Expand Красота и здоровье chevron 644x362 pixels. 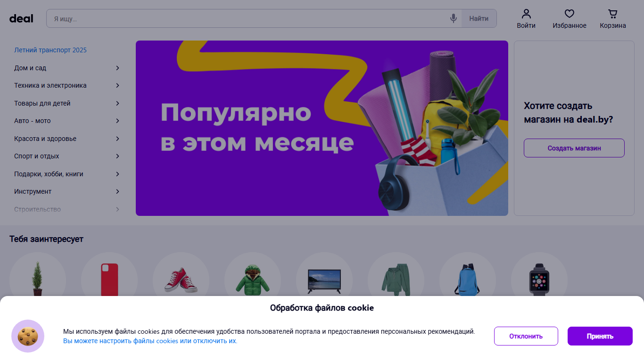coord(117,139)
